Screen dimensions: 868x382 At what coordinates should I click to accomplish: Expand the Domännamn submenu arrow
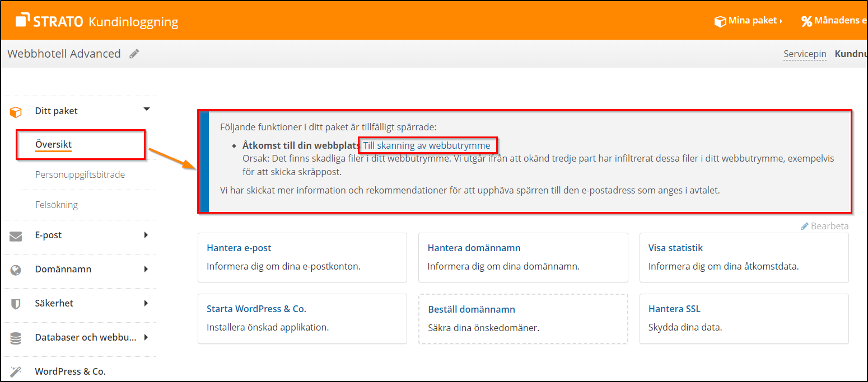pos(146,269)
